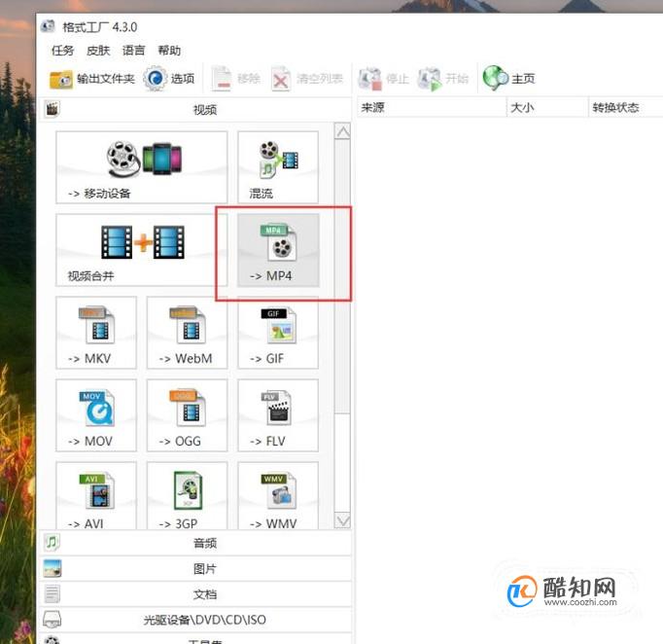Open the 语言 language menu
This screenshot has height=644, width=663.
(133, 51)
